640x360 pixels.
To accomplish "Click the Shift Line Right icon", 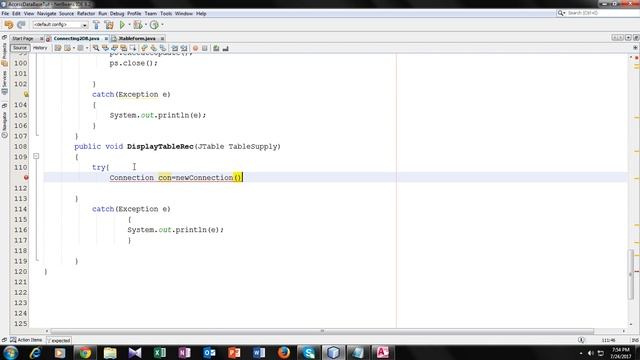I will tap(184, 48).
